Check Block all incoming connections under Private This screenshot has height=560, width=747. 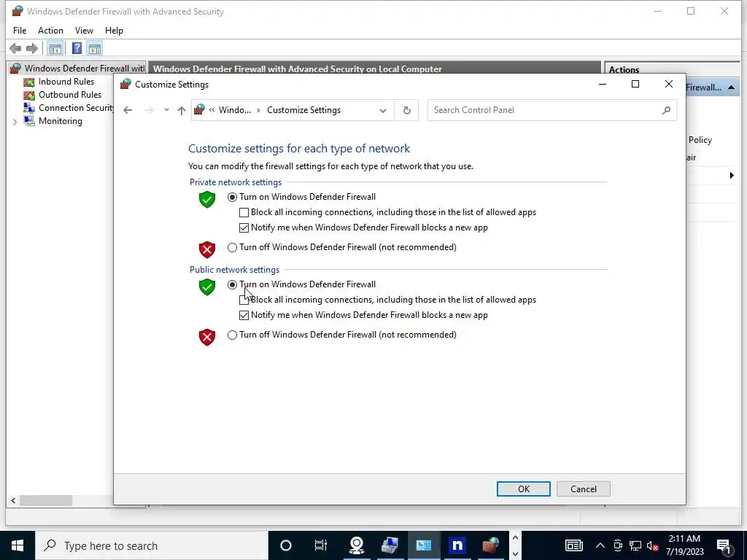244,212
